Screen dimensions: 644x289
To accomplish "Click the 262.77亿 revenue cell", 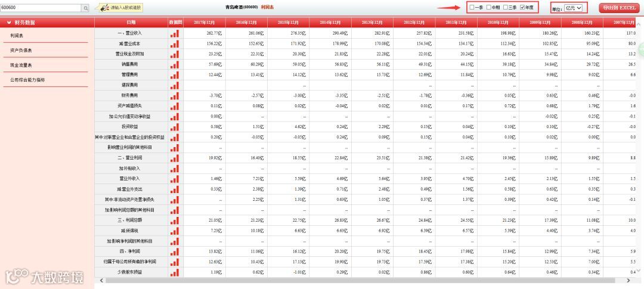I will click(205, 33).
